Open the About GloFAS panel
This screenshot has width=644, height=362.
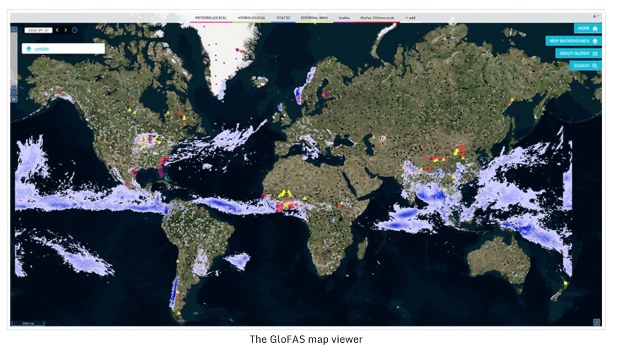click(578, 53)
